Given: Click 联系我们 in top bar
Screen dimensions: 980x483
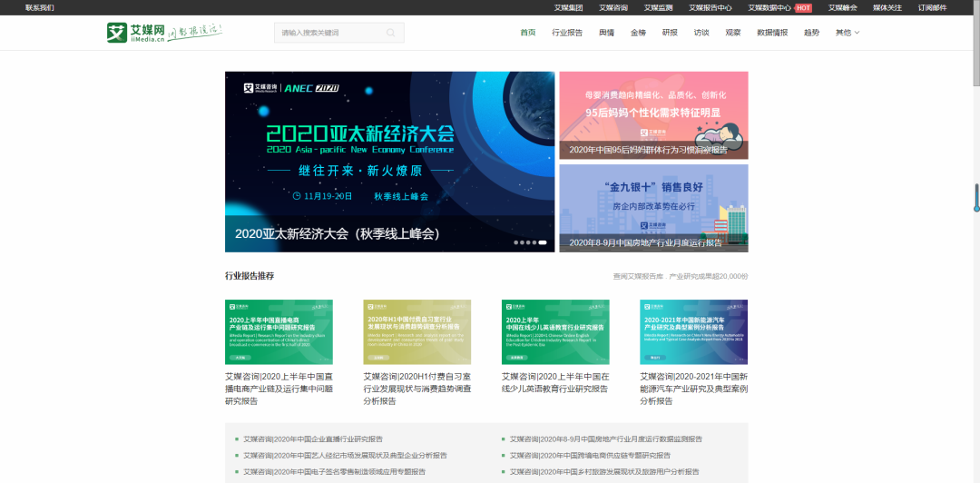Looking at the screenshot, I should [40, 7].
